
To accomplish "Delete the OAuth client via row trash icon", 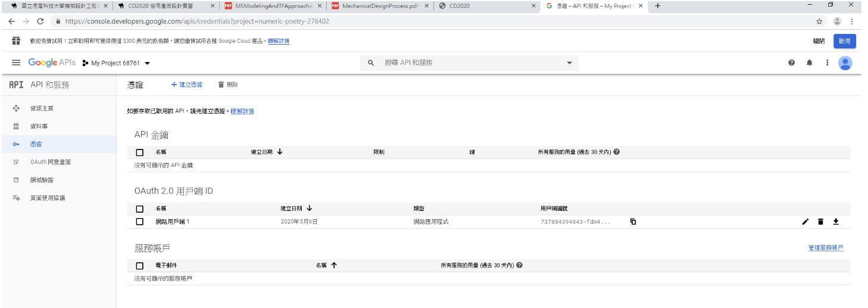I will pos(820,222).
